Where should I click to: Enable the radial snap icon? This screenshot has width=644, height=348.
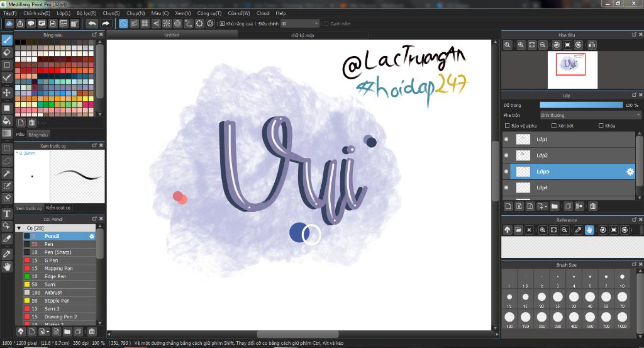pos(167,23)
